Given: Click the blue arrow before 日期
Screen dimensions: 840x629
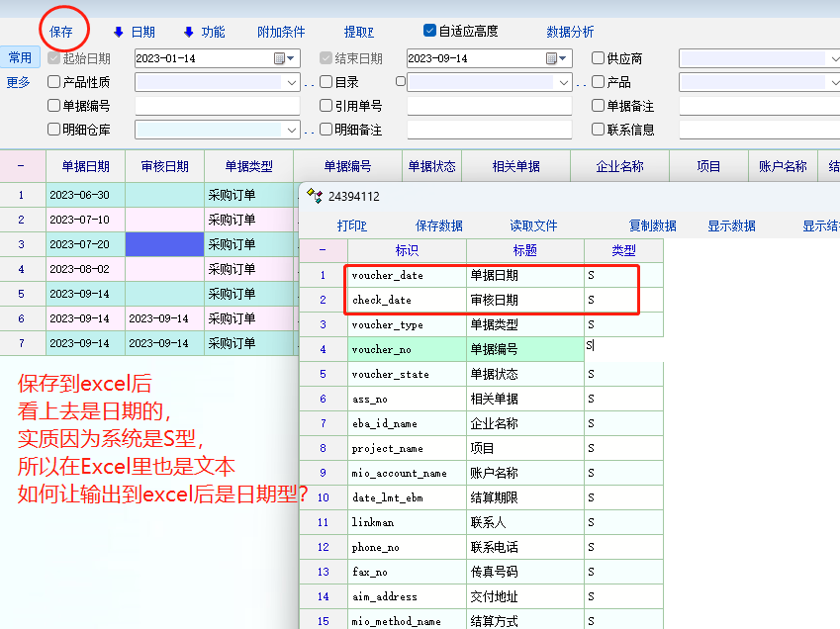Looking at the screenshot, I should [119, 32].
